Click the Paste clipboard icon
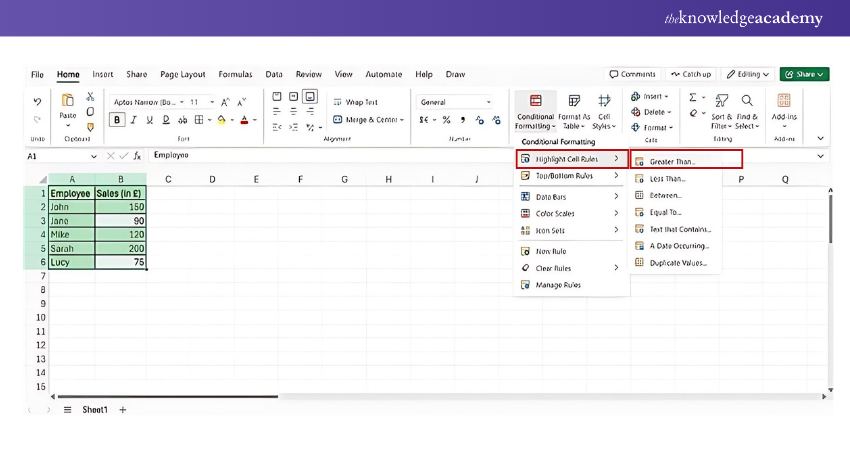 coord(68,102)
